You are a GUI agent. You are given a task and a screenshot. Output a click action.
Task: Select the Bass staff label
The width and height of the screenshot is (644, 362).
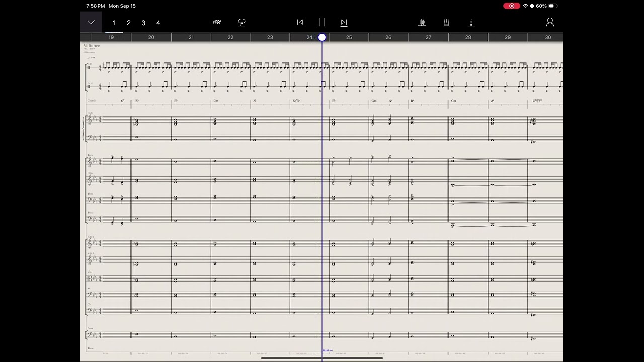click(90, 328)
